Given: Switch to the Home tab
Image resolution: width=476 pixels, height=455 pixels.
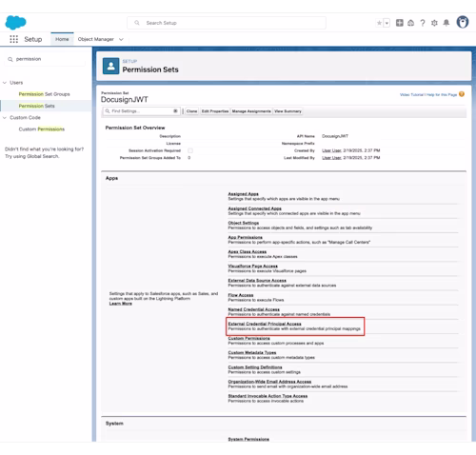Looking at the screenshot, I should 62,39.
